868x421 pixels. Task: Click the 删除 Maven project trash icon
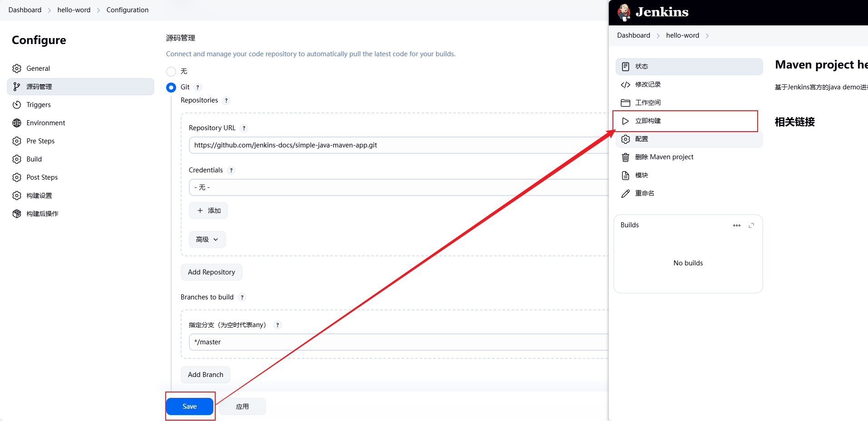coord(626,157)
